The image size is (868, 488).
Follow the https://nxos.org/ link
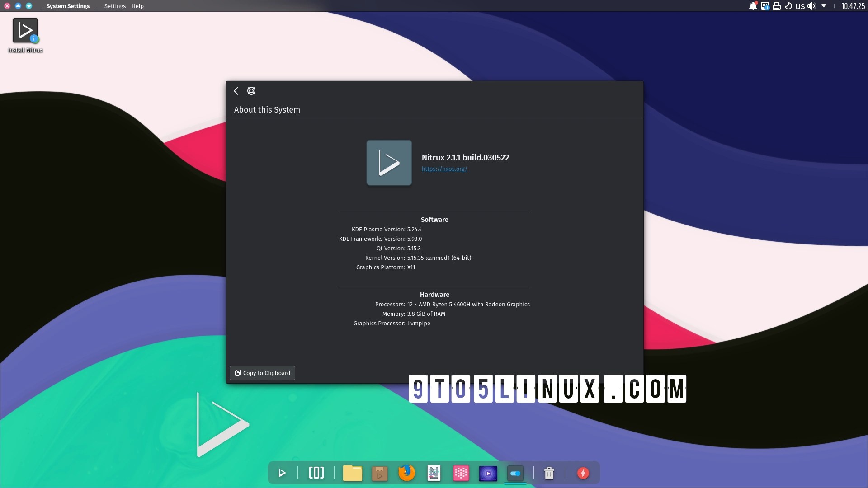(x=444, y=169)
